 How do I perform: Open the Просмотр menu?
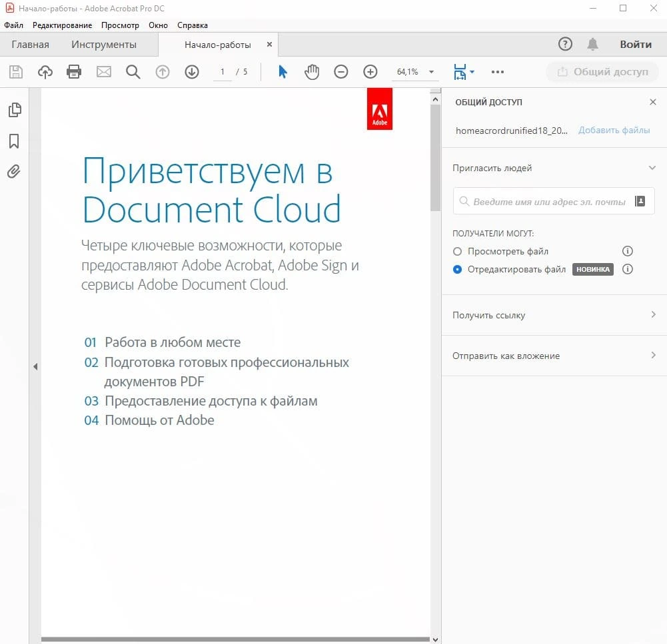[120, 25]
